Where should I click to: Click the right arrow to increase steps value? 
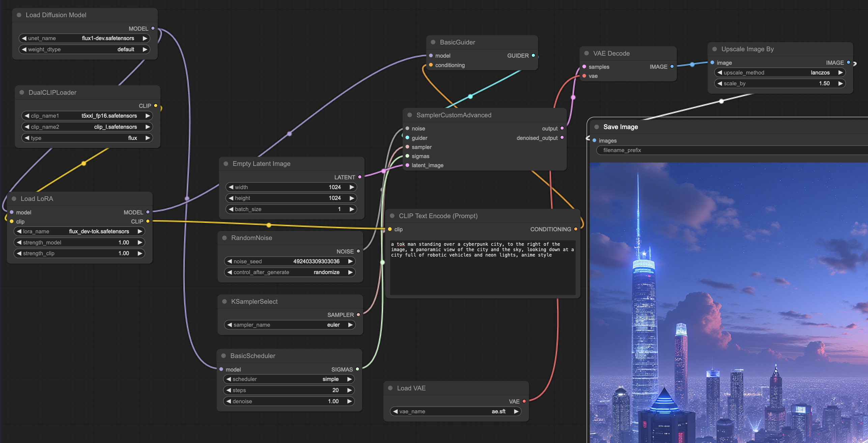pyautogui.click(x=350, y=390)
